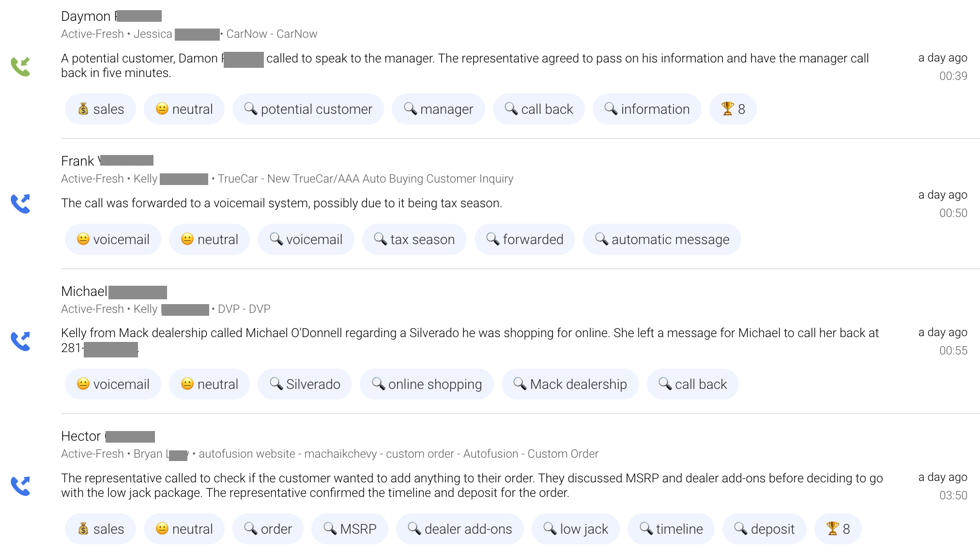The height and width of the screenshot is (555, 980).
Task: Click the 'dealer add-ons' tag on Hector's call
Action: (x=459, y=529)
